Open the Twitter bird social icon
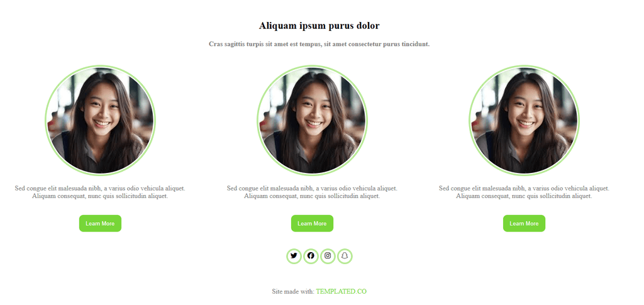Screen dimensions: 644x305 [x=294, y=256]
